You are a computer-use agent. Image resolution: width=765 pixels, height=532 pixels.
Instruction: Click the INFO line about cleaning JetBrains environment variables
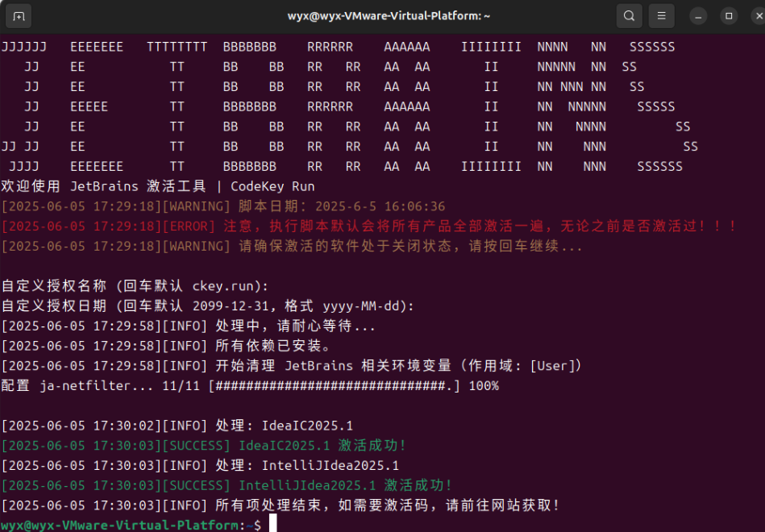tap(292, 366)
